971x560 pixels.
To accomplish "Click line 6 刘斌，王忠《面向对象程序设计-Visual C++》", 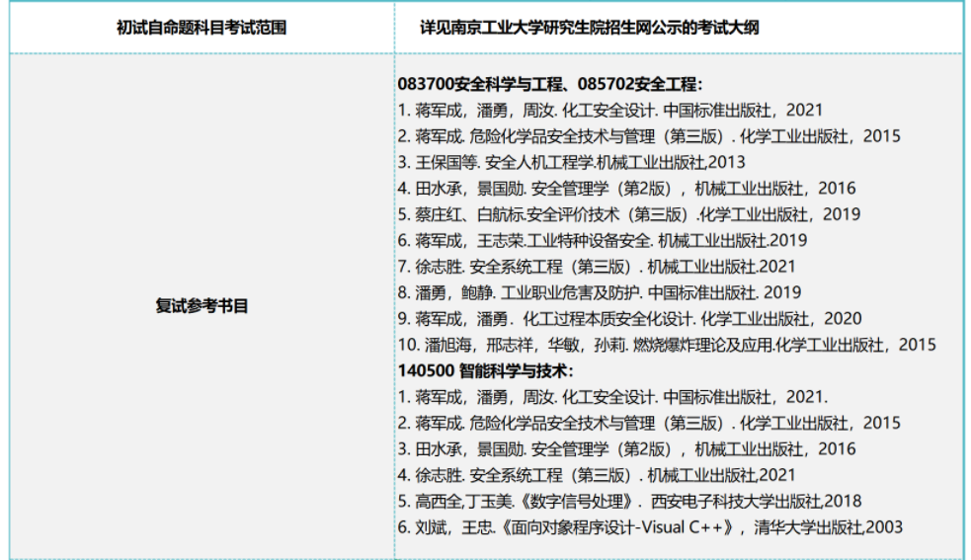I will pos(650,527).
